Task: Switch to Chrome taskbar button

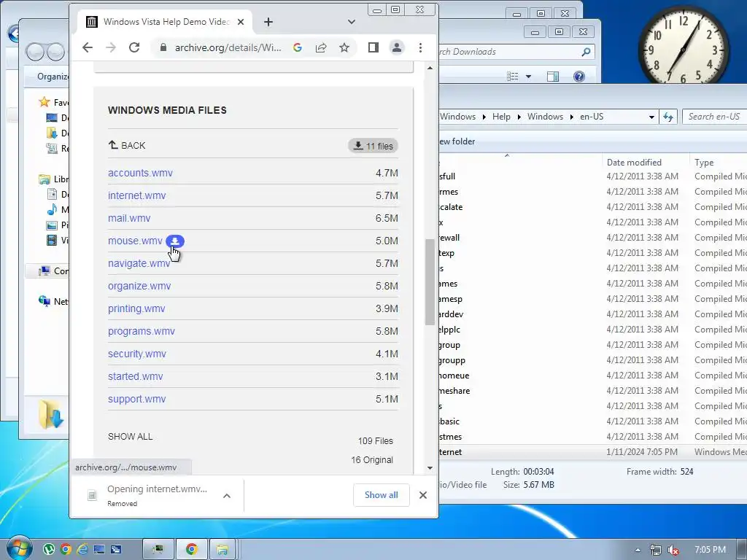Action: (192, 550)
